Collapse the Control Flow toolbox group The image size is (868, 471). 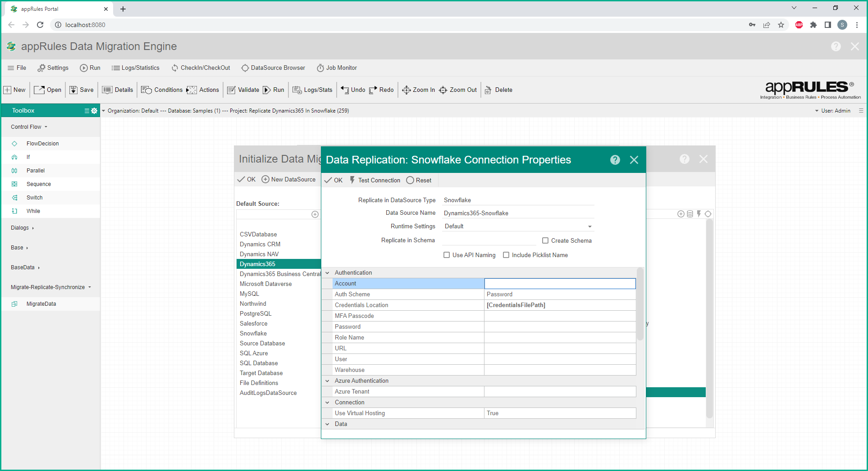click(x=29, y=127)
